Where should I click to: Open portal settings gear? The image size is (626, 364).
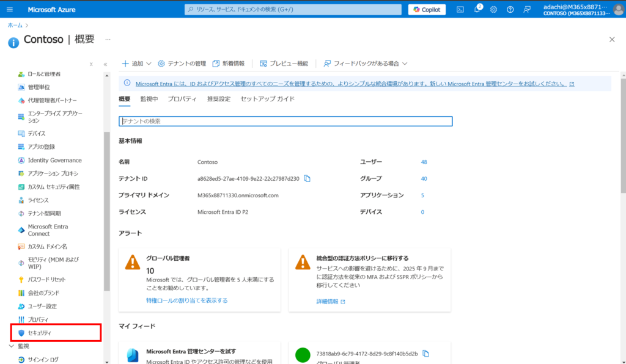(493, 10)
